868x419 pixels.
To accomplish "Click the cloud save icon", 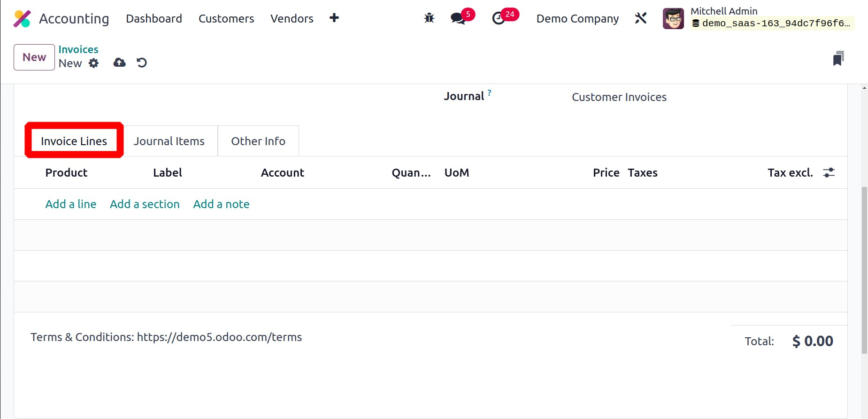I will [x=119, y=62].
